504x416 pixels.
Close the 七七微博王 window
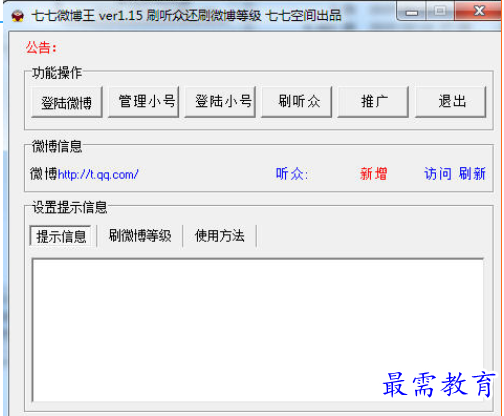(x=479, y=11)
